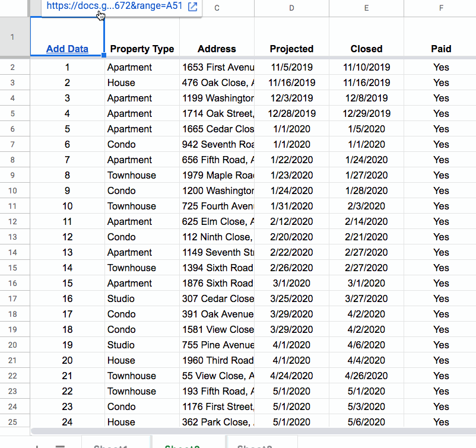Select the Projected header cell
This screenshot has width=476, height=448.
291,37
